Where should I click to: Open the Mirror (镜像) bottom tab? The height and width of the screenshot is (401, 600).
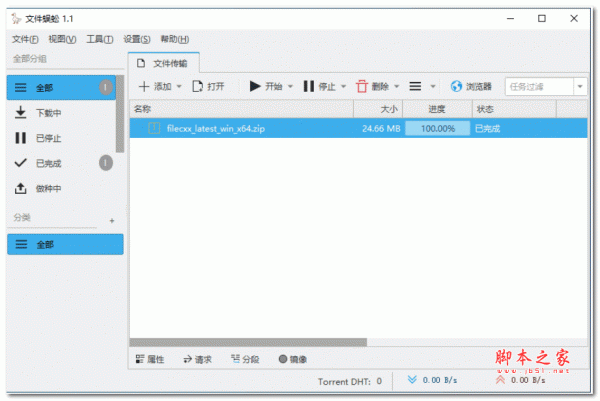pos(293,359)
